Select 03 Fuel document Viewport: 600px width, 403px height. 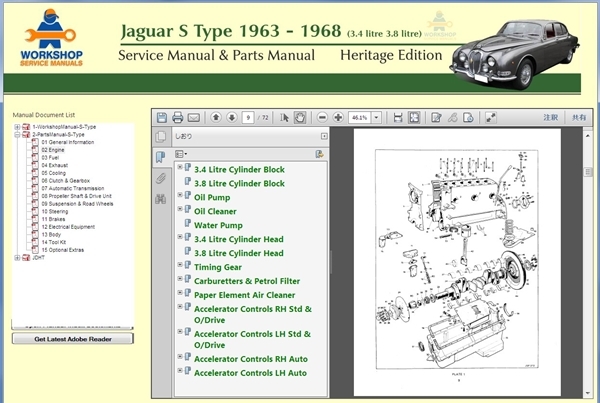(x=50, y=158)
